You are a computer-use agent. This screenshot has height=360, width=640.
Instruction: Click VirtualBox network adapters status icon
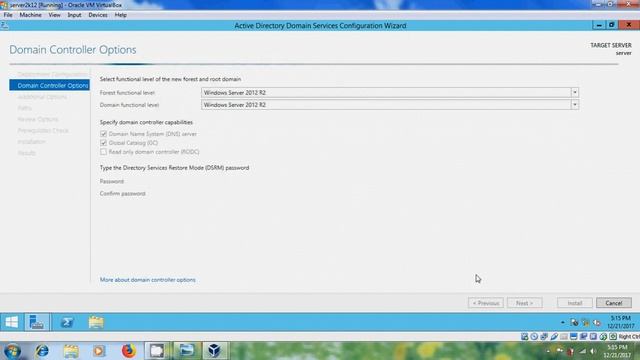coord(544,337)
